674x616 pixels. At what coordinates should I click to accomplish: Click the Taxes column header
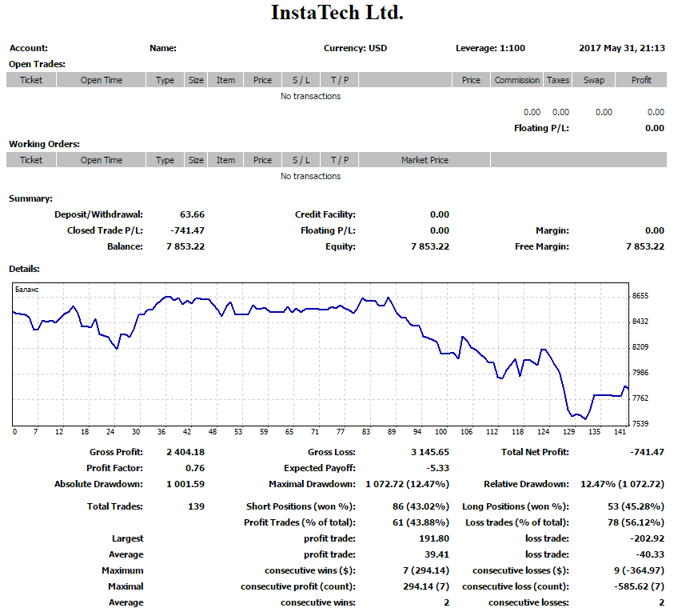[x=558, y=80]
